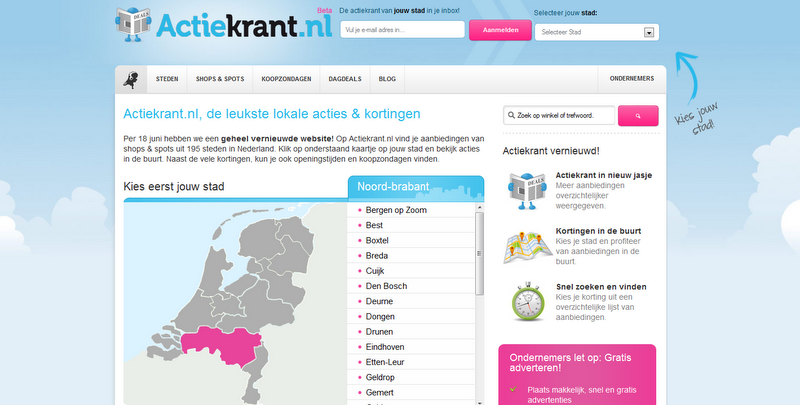Click the 'Zoek op winkel of trefwoord' search field
Screen dimensions: 800x405
(x=559, y=115)
